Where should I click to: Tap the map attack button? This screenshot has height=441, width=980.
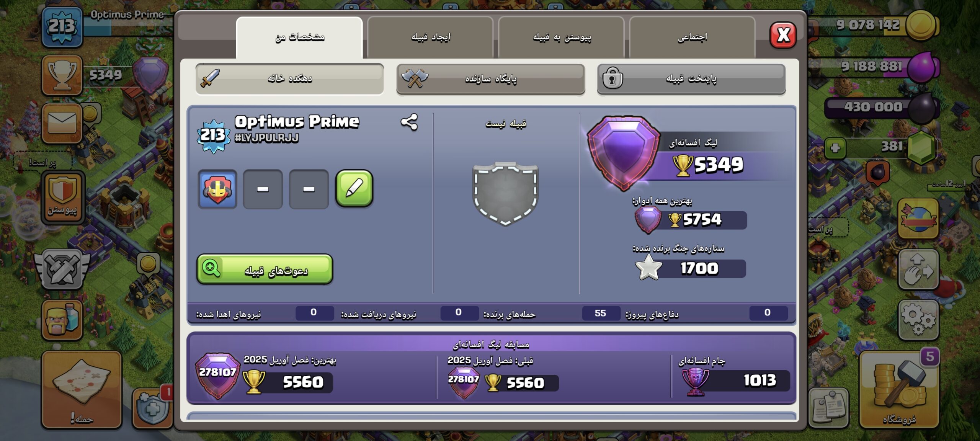pos(82,389)
